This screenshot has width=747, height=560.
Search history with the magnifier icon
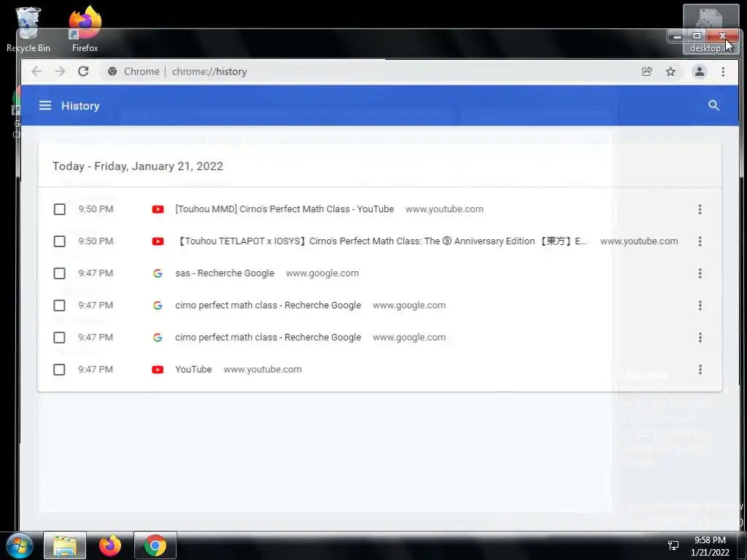[713, 105]
